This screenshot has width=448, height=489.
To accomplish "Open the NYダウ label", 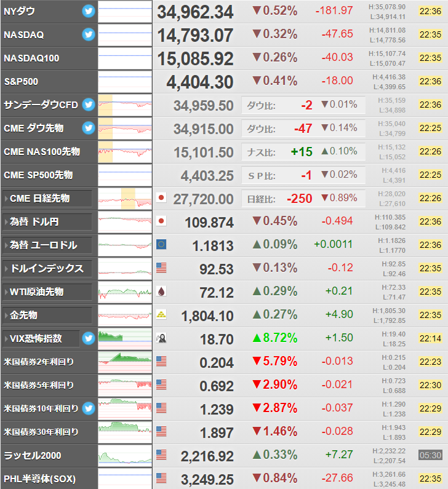I will pyautogui.click(x=19, y=11).
